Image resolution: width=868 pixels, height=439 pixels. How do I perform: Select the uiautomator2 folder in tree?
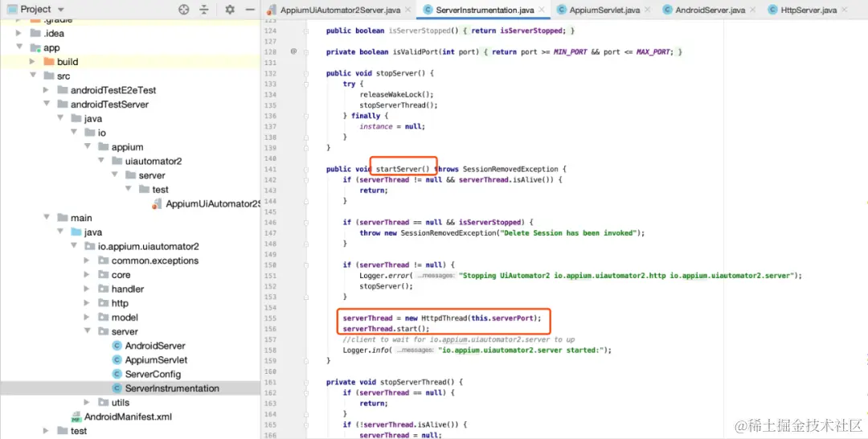coord(154,161)
